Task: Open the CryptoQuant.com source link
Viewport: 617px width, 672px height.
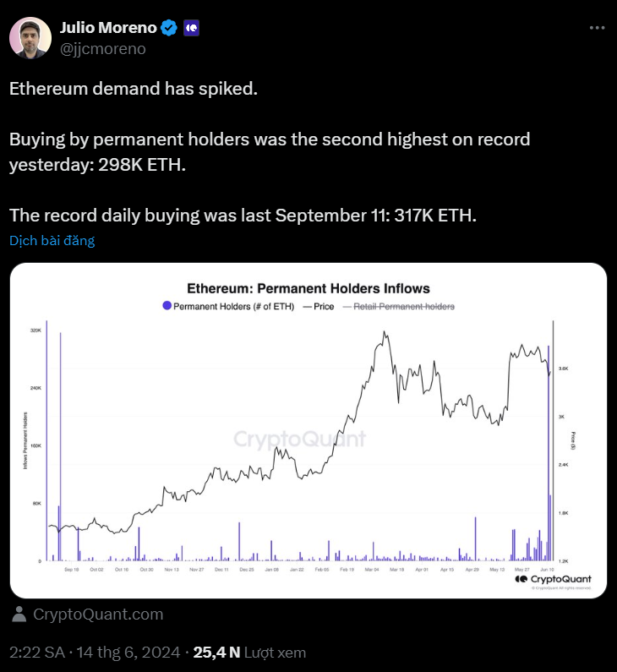Action: [x=98, y=615]
